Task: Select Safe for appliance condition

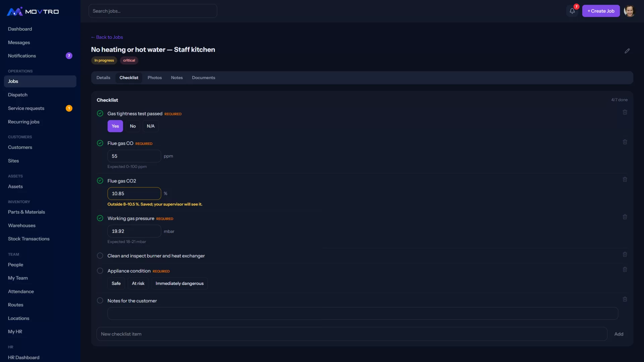Action: [116, 284]
